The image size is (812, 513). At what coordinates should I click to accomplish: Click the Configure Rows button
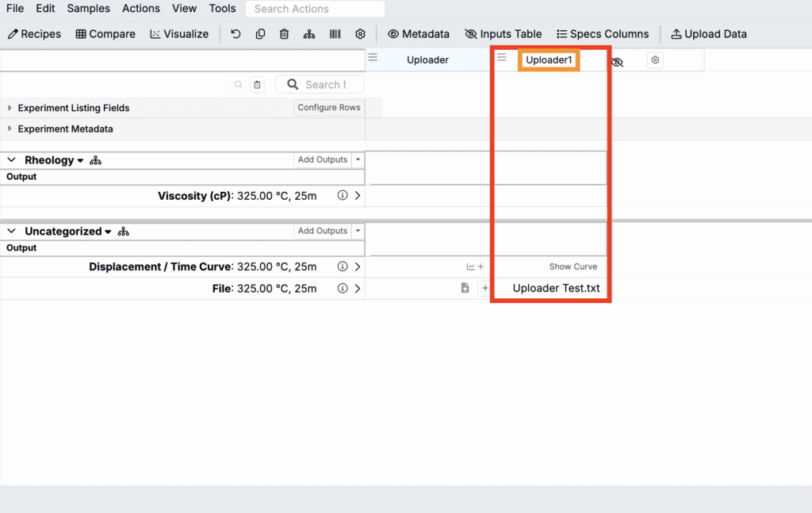(328, 108)
